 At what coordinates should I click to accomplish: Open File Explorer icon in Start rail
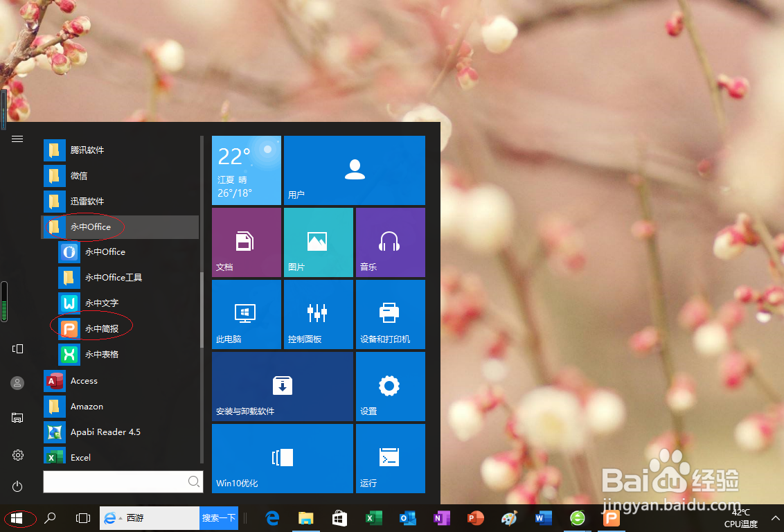pos(17,418)
